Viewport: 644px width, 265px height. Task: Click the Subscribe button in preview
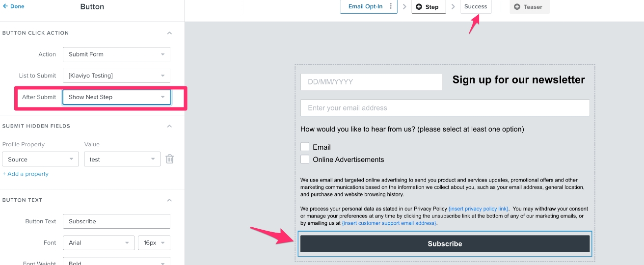(445, 244)
